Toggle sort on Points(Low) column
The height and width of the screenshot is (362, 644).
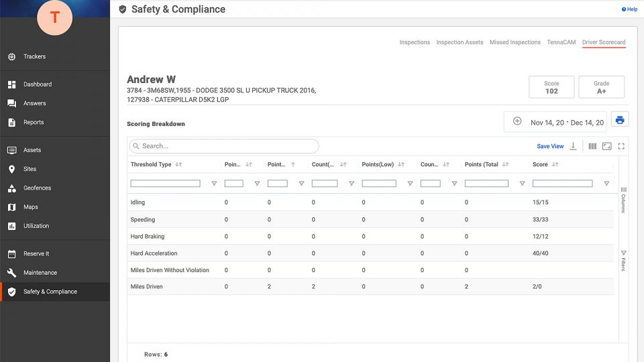point(401,164)
